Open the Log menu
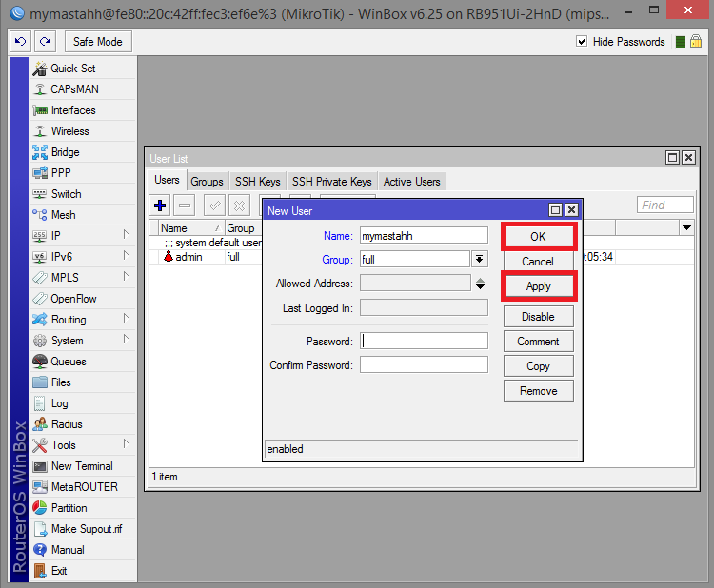Viewport: 714px width, 588px height. click(x=84, y=403)
